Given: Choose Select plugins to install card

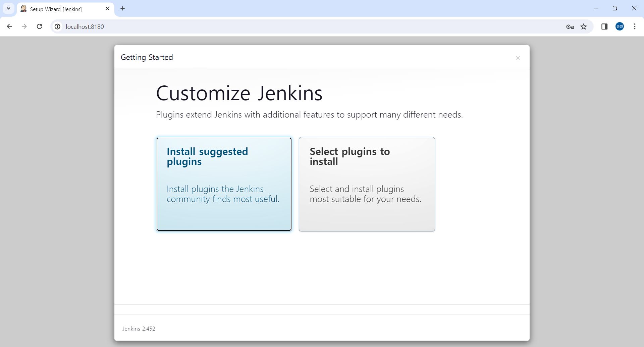Looking at the screenshot, I should [x=367, y=184].
